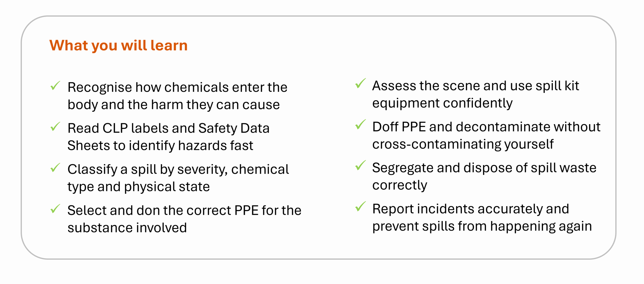Click the checkmark beside Read CLP labels
644x284 pixels.
[x=55, y=127]
